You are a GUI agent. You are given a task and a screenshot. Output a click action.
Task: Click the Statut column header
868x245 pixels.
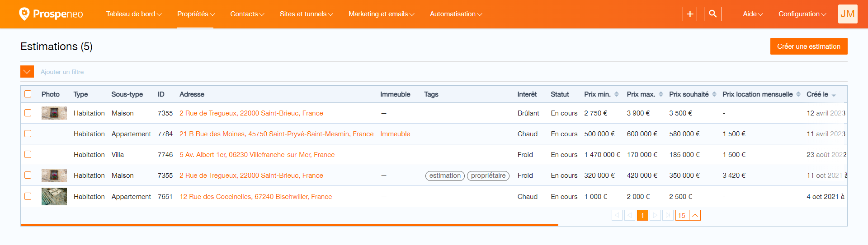click(x=560, y=94)
